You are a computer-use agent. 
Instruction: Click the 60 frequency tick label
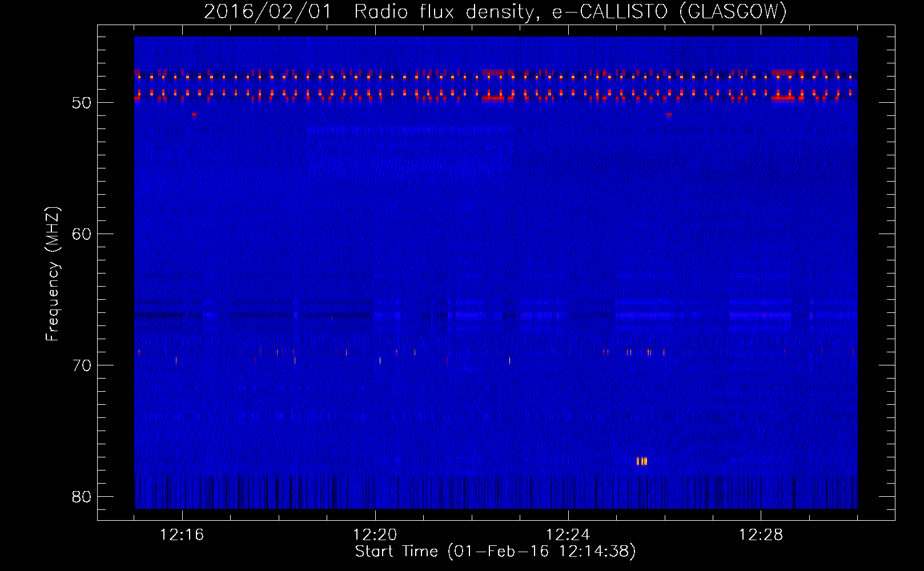coord(82,234)
